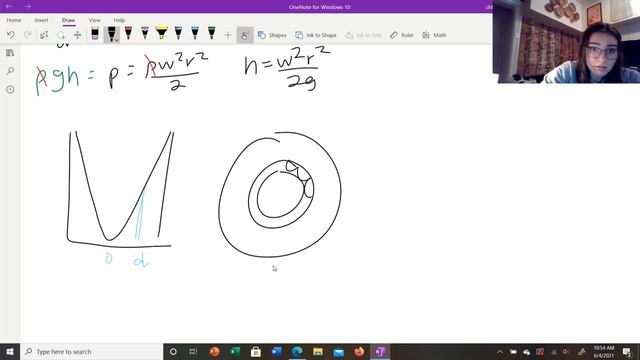The image size is (640, 360).
Task: Go forward using the title bar arrow
Action: pyautogui.click(x=27, y=7)
